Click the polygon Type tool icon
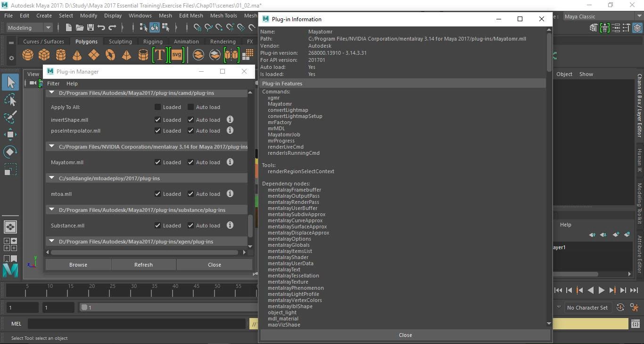 pos(160,55)
